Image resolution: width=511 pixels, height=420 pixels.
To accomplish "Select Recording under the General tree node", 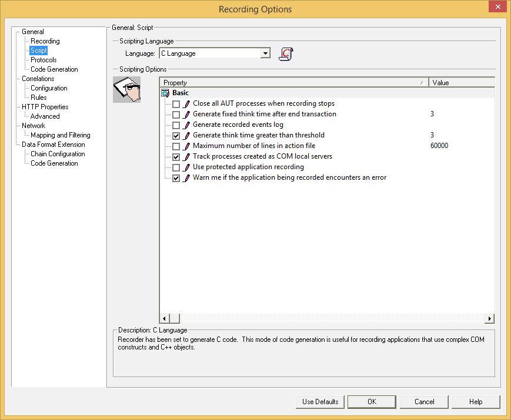I will [x=45, y=41].
